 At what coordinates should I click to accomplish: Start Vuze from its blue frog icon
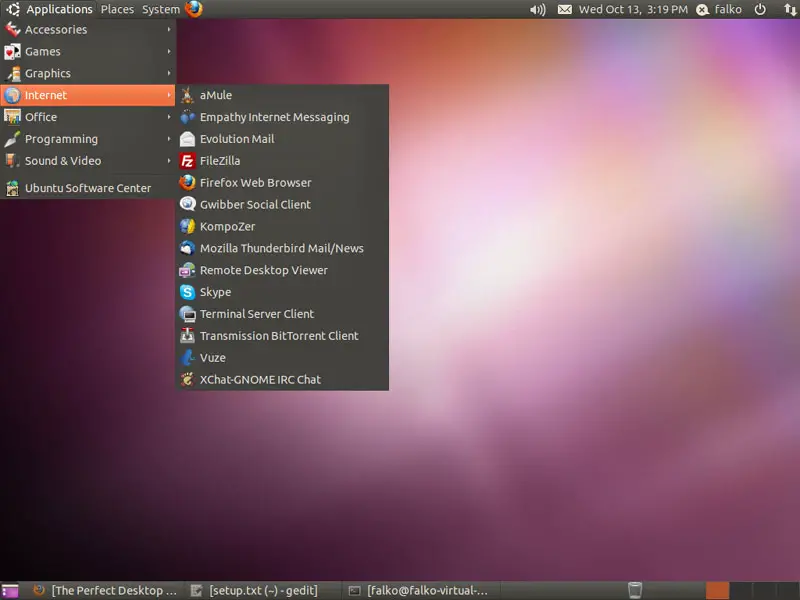click(187, 357)
